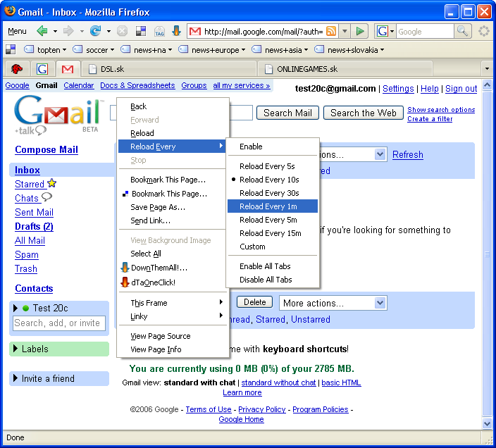Click the Gmail envelope favicon in address bar

(195, 31)
